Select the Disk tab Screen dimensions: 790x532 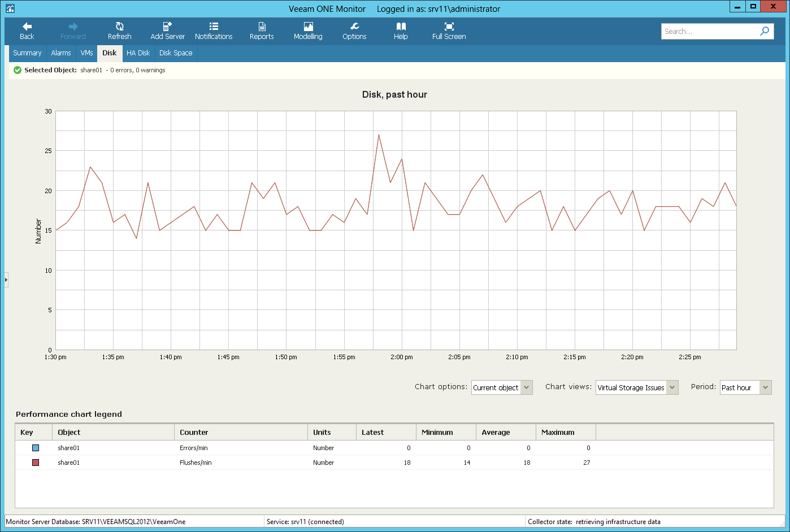(x=110, y=53)
